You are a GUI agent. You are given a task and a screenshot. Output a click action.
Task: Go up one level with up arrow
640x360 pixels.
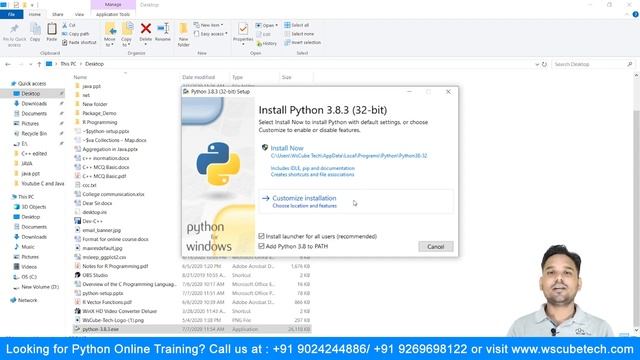click(39, 64)
